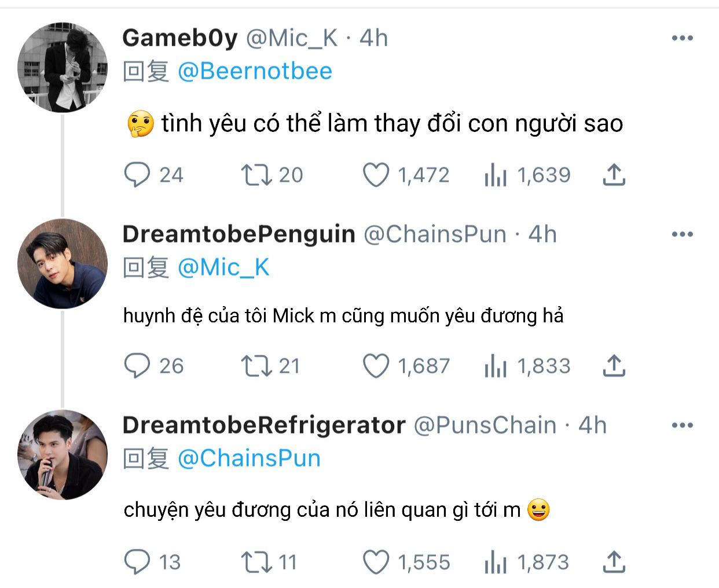Image resolution: width=719 pixels, height=588 pixels.
Task: Reply to DreamtobeRefrigerator's tweet with 13 replies
Action: pos(137,562)
